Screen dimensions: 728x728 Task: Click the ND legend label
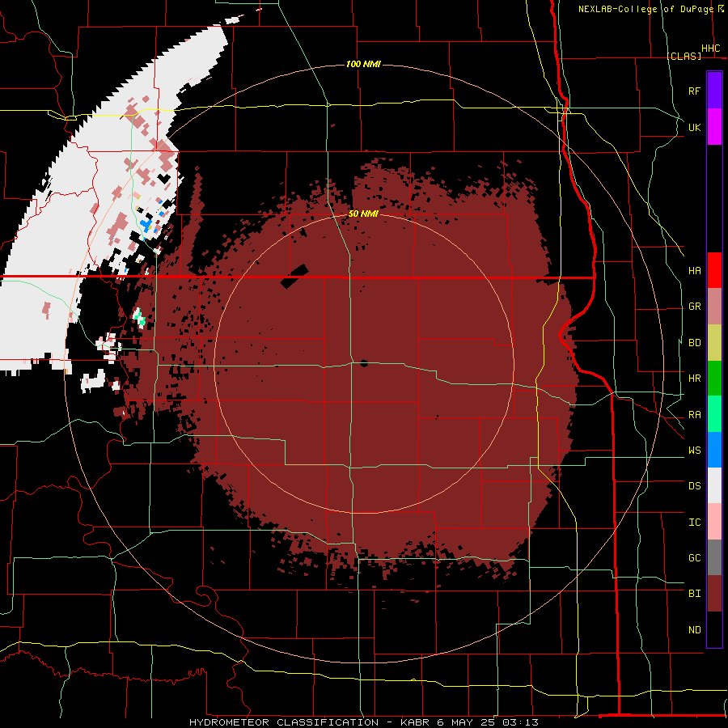pyautogui.click(x=695, y=630)
